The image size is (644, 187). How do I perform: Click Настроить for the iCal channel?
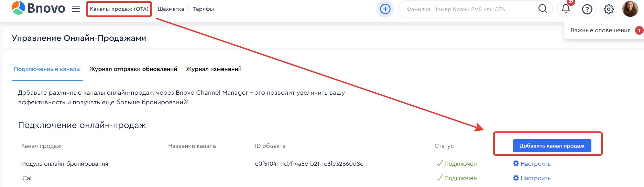point(532,178)
